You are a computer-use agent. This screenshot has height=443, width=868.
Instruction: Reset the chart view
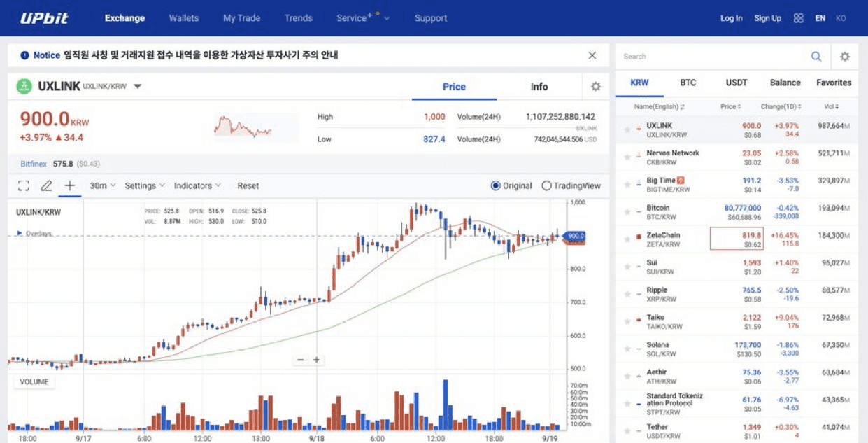pyautogui.click(x=248, y=185)
